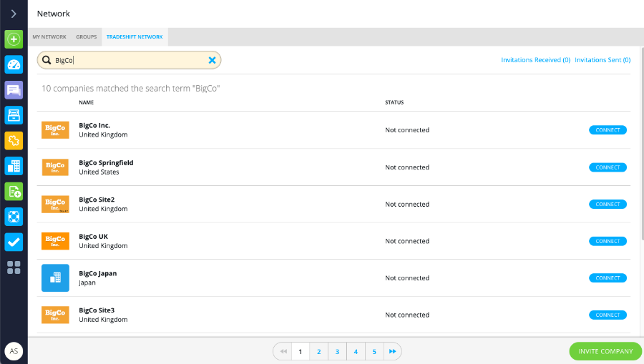644x364 pixels.
Task: Open the dashboard gauge icon
Action: (x=14, y=64)
